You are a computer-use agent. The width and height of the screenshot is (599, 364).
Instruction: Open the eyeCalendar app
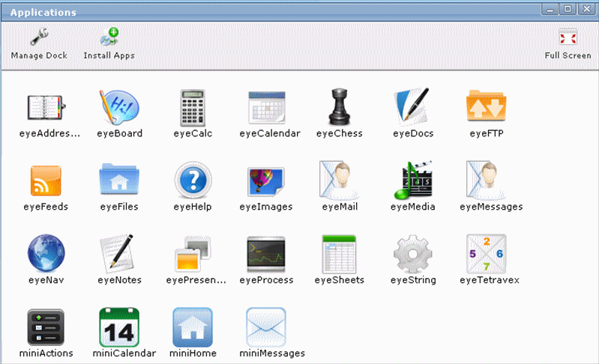[x=269, y=109]
